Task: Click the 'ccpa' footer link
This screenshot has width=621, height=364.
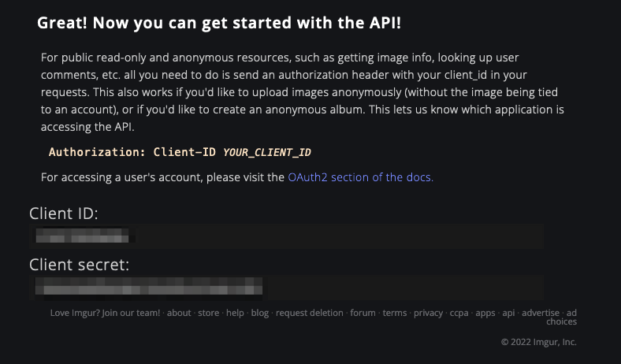Action: [x=459, y=313]
